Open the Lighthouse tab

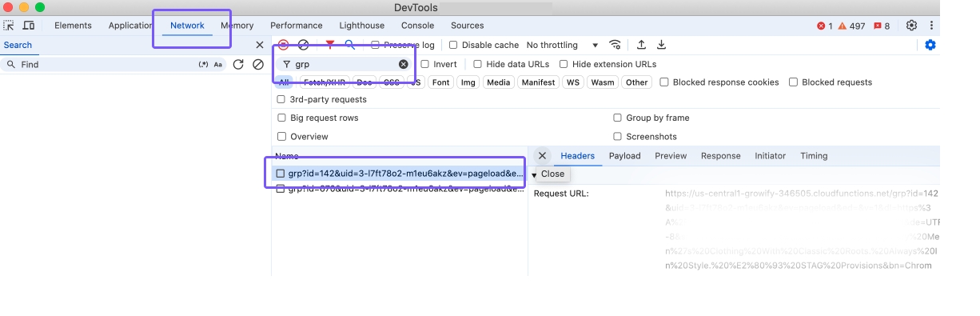tap(361, 26)
